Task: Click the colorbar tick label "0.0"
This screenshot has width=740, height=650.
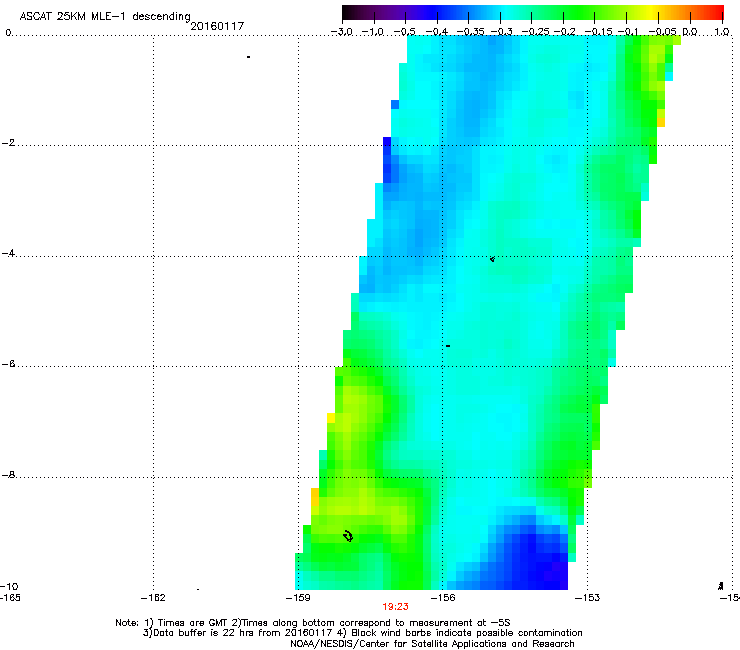Action: click(690, 32)
